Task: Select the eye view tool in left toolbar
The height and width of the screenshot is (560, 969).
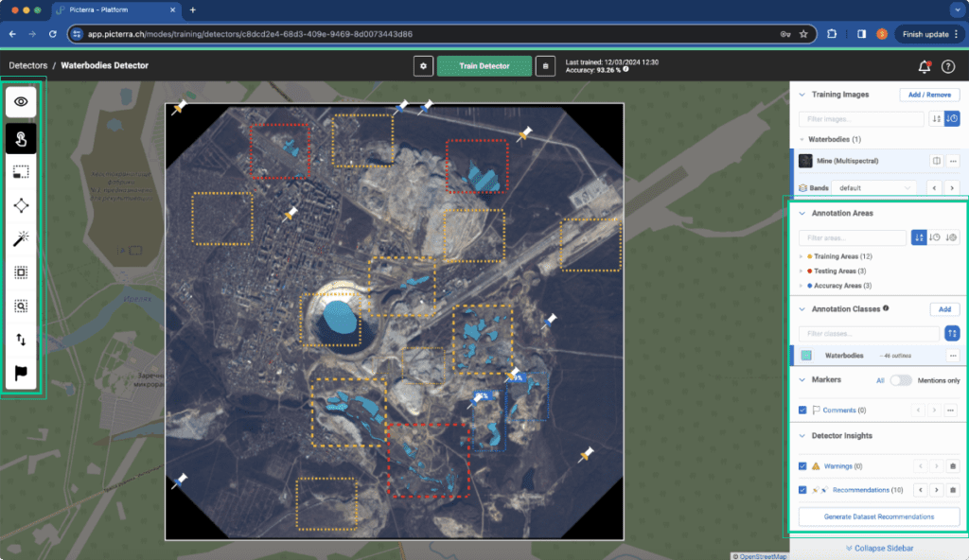Action: pyautogui.click(x=21, y=102)
